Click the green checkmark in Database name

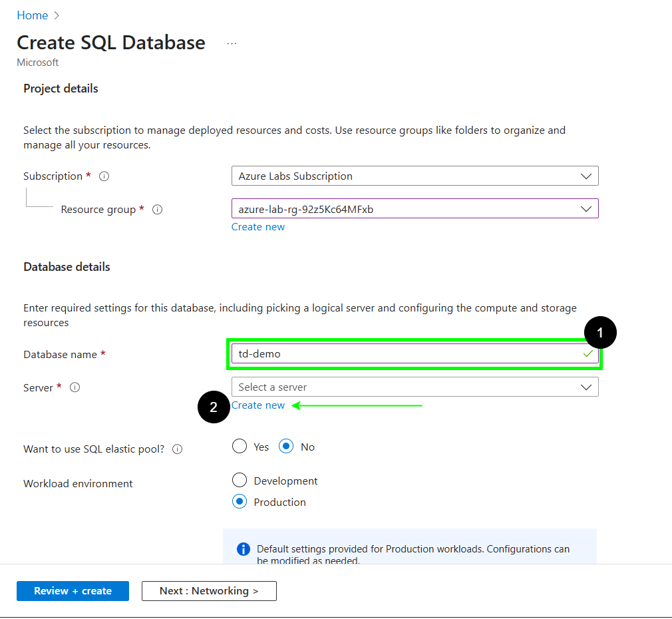pyautogui.click(x=588, y=353)
